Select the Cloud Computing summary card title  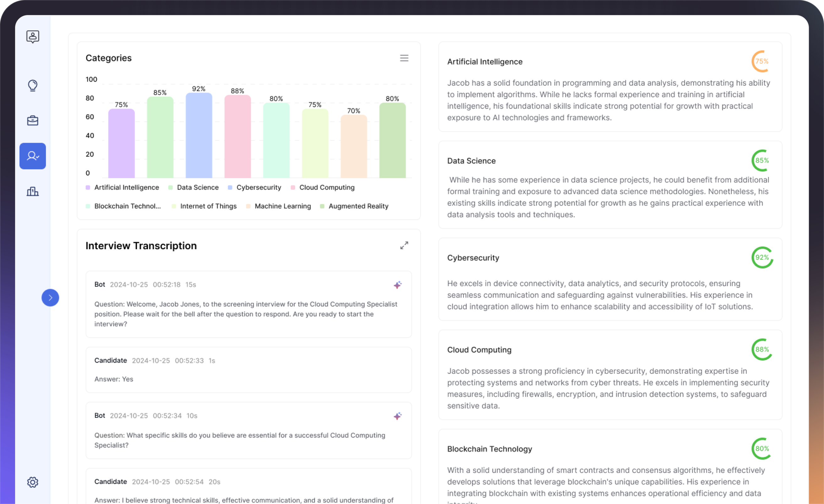(479, 350)
